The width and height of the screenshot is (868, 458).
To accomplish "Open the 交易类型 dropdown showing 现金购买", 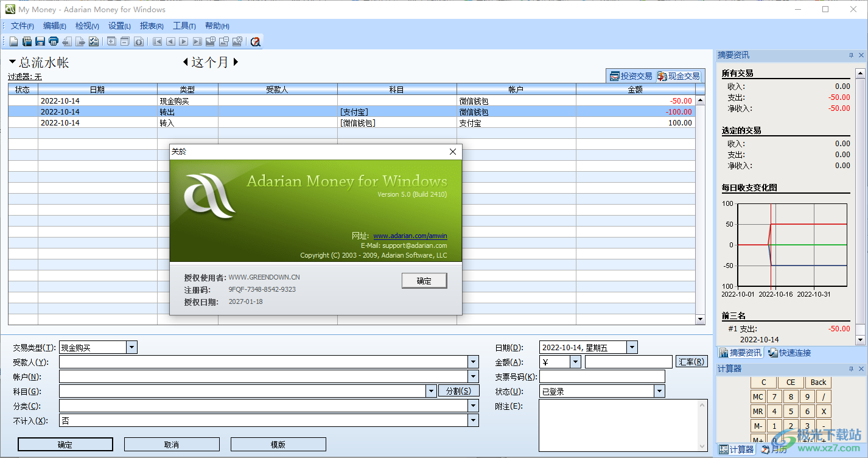I will (x=131, y=347).
